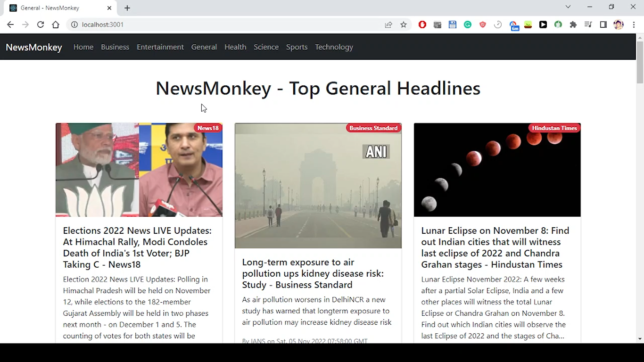Open the red stop-hand adblocker extension

coord(422,25)
